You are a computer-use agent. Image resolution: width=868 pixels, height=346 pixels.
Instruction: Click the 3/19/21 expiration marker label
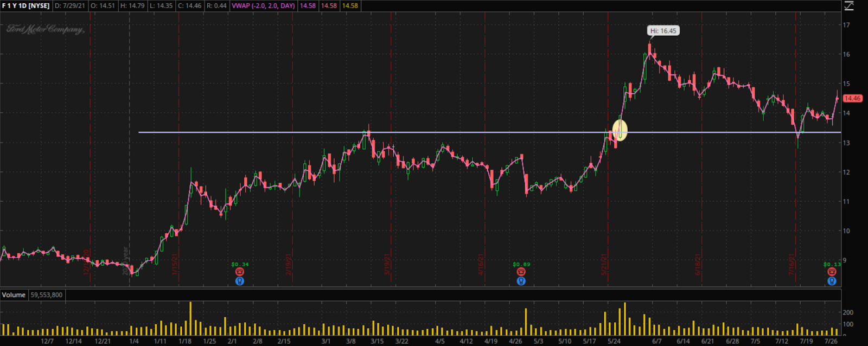click(387, 264)
